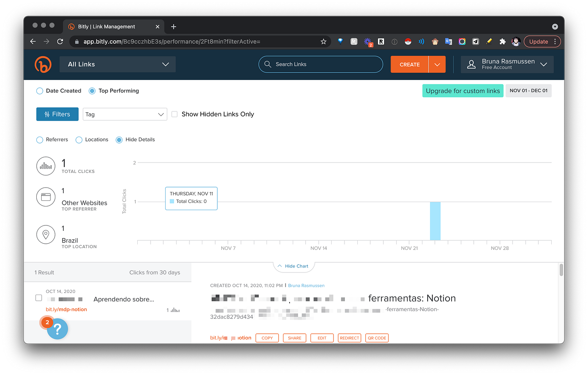
Task: Click the blue gem extension icon
Action: [x=340, y=41]
